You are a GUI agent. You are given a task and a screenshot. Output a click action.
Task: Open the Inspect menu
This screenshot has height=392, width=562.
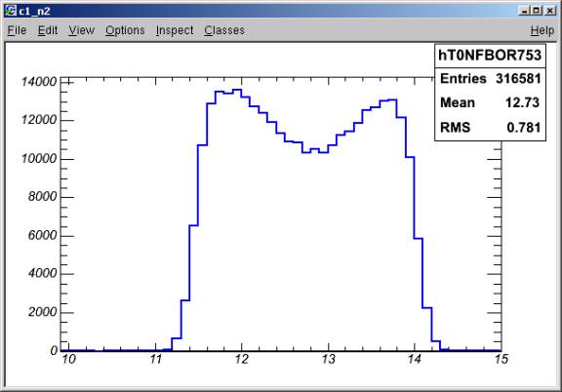175,30
